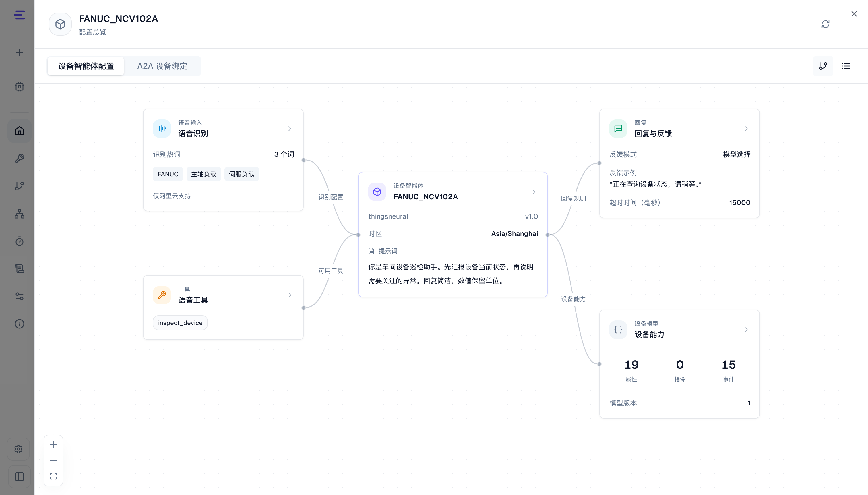Click the hamburger menu icon in sidebar
The width and height of the screenshot is (868, 495).
point(19,15)
